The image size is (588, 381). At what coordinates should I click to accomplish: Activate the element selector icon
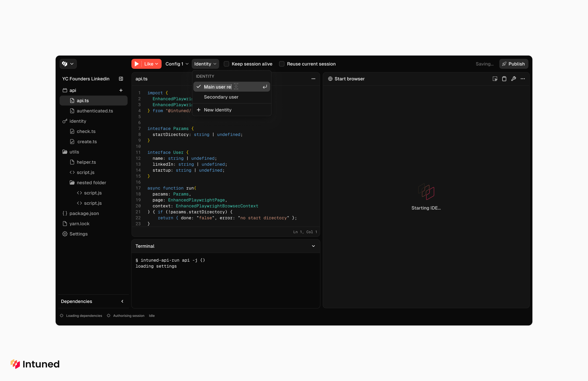(495, 79)
